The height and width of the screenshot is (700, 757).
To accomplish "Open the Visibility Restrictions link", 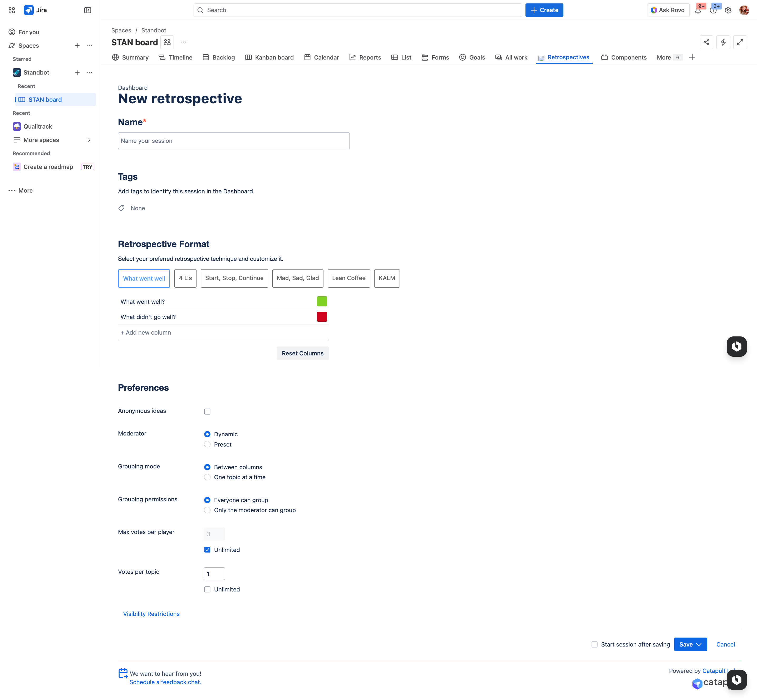I will tap(151, 614).
